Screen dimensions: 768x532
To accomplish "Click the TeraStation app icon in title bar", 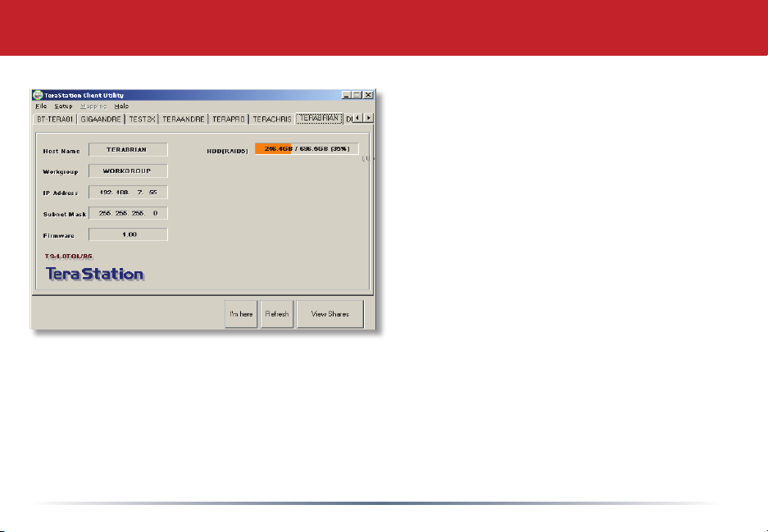I will (38, 95).
